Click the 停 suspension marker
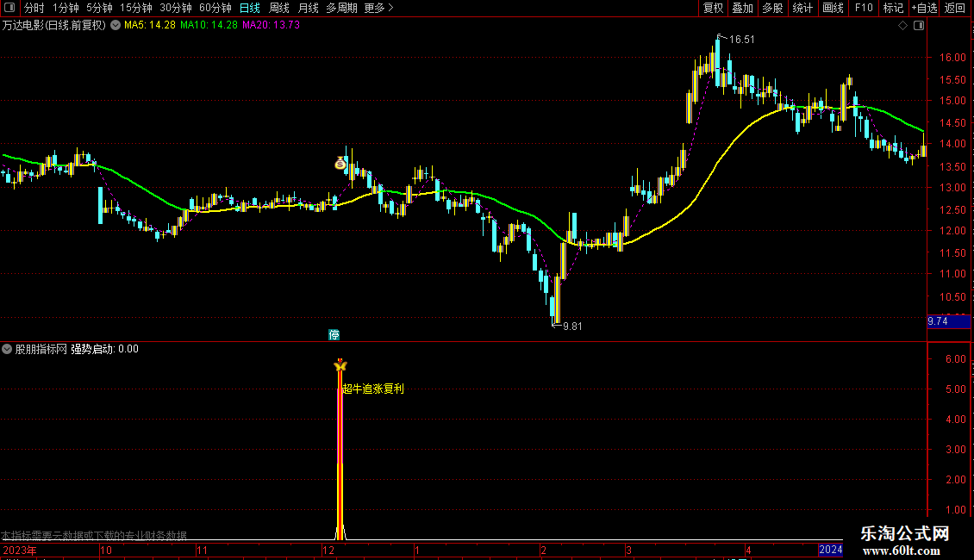Screen dimensions: 974x560 [x=334, y=334]
